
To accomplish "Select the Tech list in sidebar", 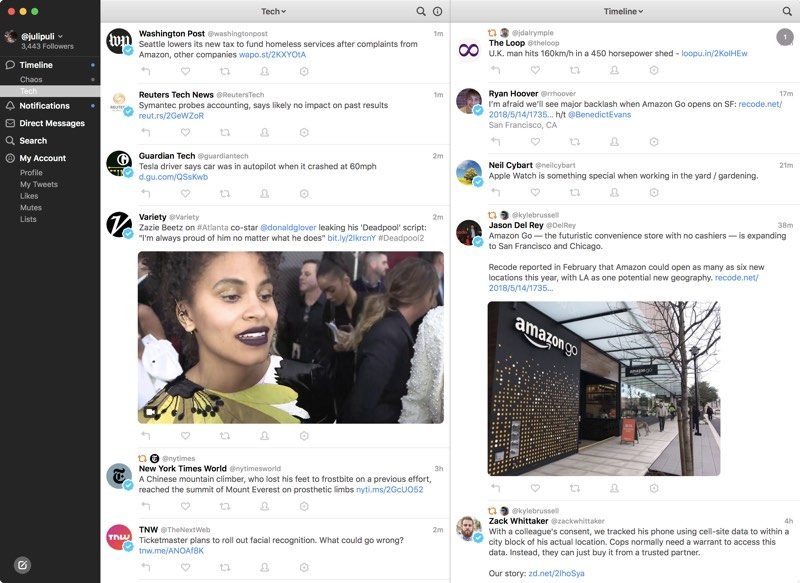I will point(50,91).
